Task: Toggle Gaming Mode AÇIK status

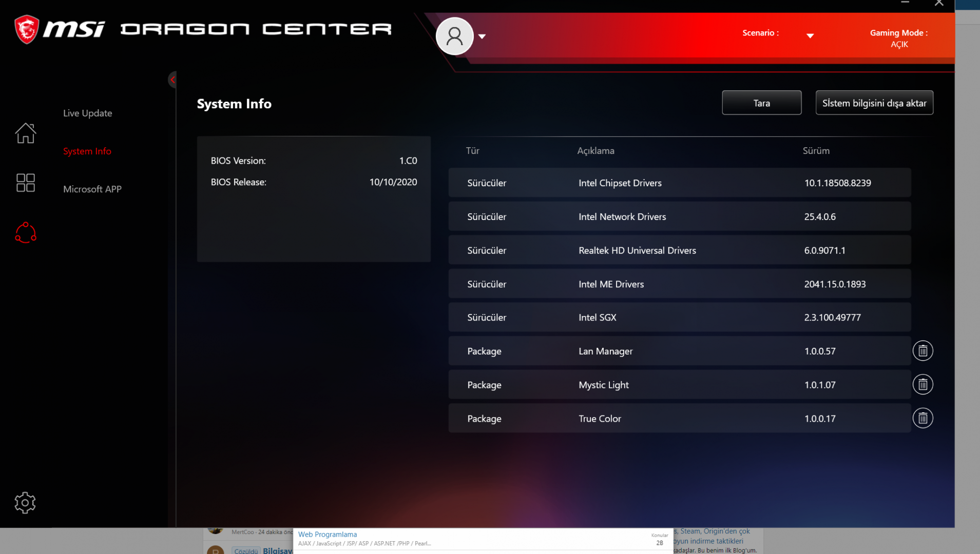Action: 899,45
